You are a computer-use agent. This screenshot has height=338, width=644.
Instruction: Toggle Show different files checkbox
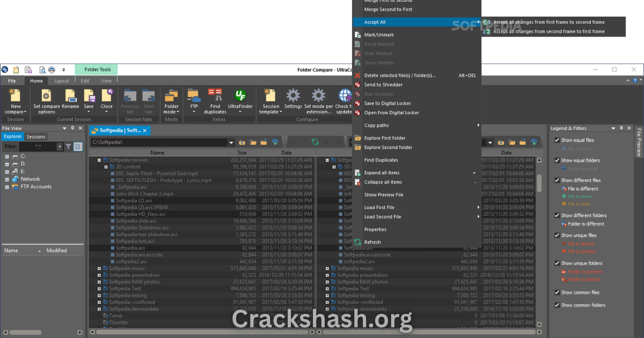[557, 180]
